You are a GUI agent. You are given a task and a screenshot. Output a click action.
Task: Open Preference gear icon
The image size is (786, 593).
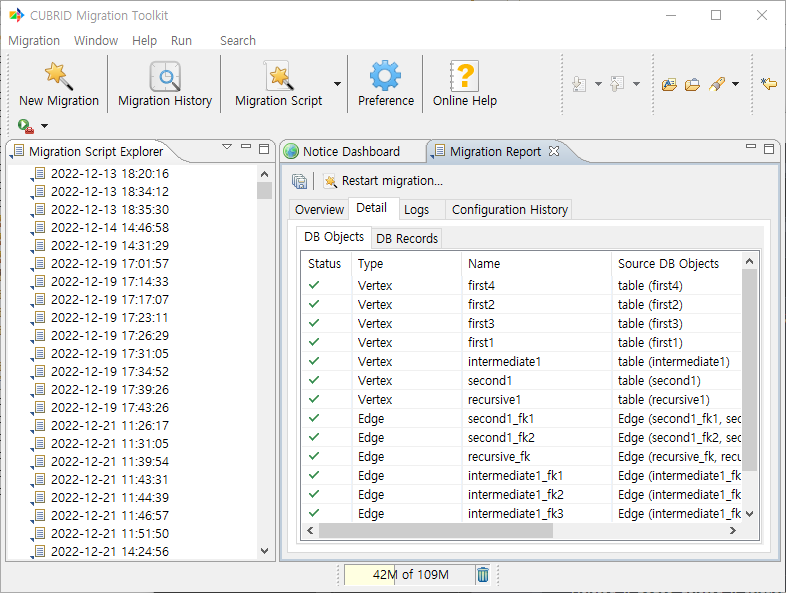click(385, 78)
